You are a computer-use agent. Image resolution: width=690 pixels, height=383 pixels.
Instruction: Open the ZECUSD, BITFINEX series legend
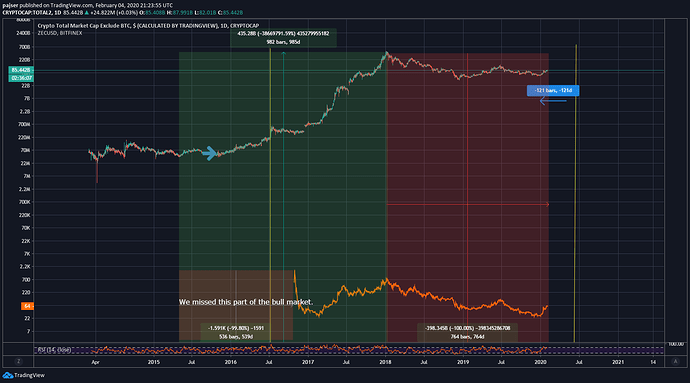coord(60,33)
